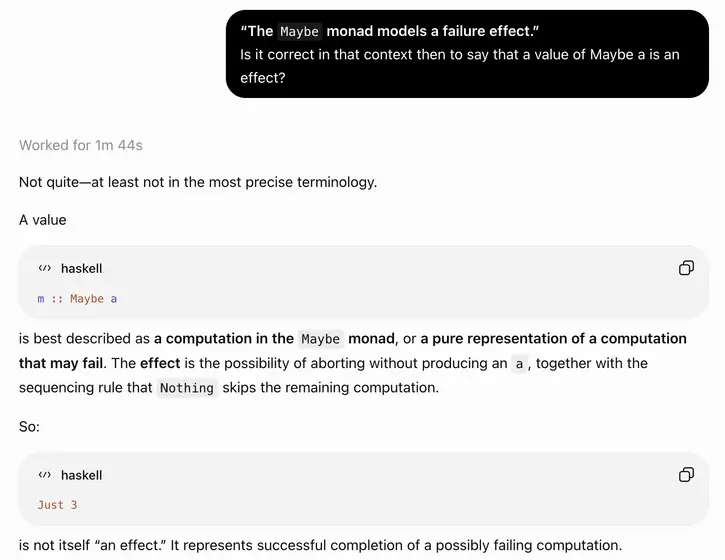Click the 'Just 3' code line
Image resolution: width=725 pixels, height=560 pixels.
[x=57, y=505]
